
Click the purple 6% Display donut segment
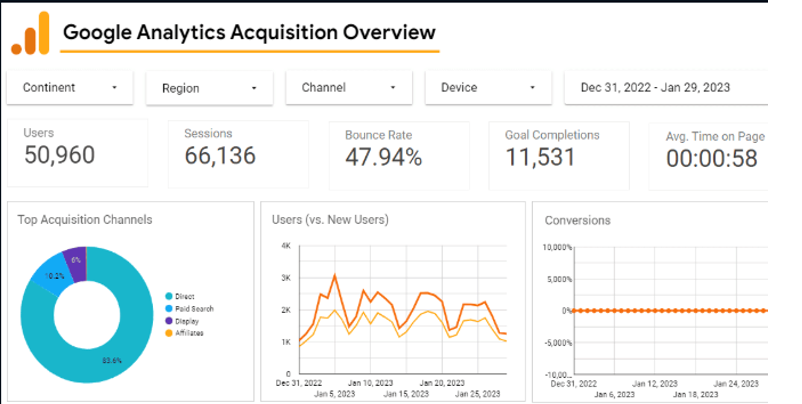pos(74,260)
